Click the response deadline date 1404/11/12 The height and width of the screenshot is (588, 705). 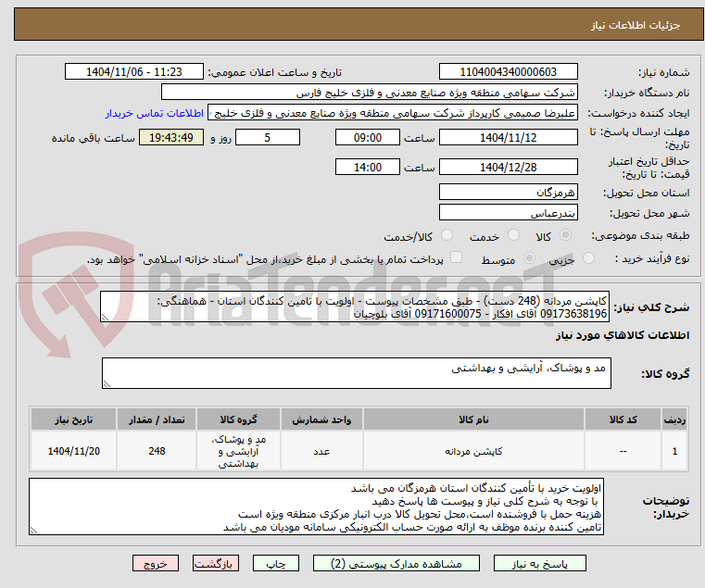pos(508,138)
